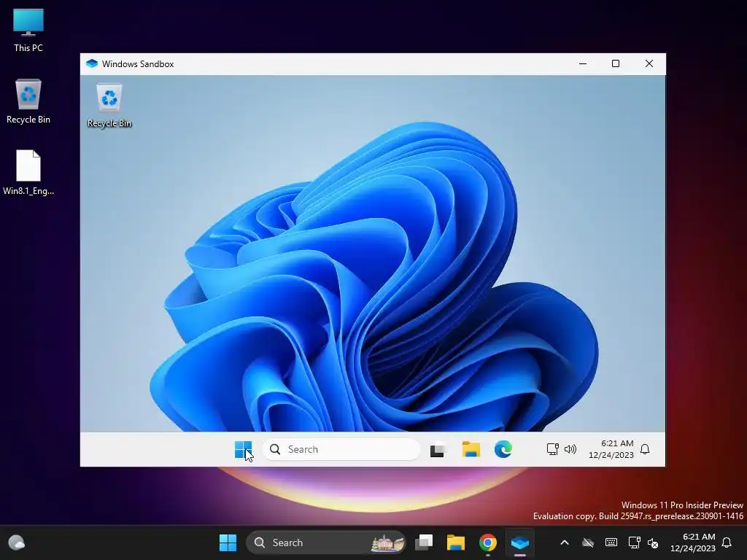Image resolution: width=747 pixels, height=560 pixels.
Task: Open the sandbox notification bell
Action: pos(645,449)
